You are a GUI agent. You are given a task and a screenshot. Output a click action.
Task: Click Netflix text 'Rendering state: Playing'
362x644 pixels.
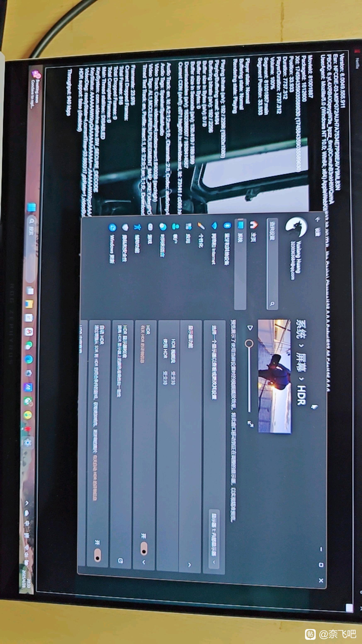235,86
